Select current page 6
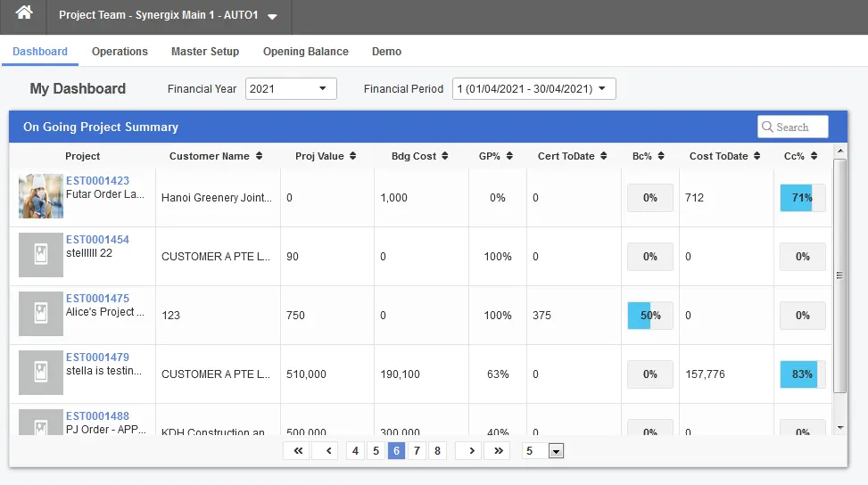868x485 pixels. pyautogui.click(x=396, y=451)
